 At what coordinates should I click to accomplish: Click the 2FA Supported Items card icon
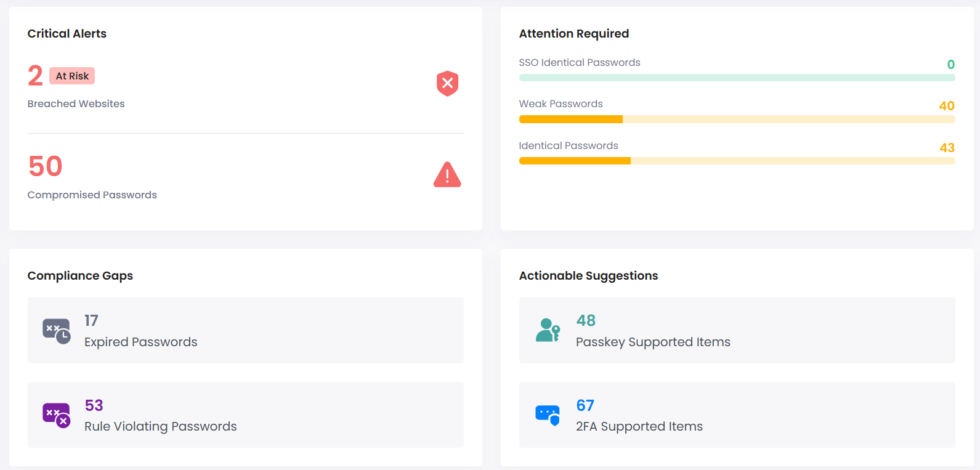(x=548, y=415)
